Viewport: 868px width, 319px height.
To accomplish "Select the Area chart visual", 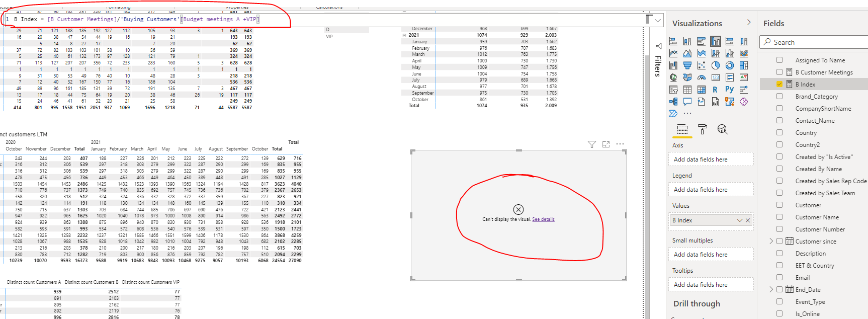I will tap(687, 53).
